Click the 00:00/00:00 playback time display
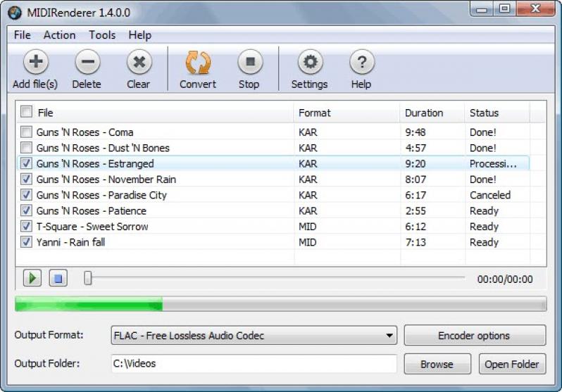Viewport: 562px width, 392px height. 505,279
